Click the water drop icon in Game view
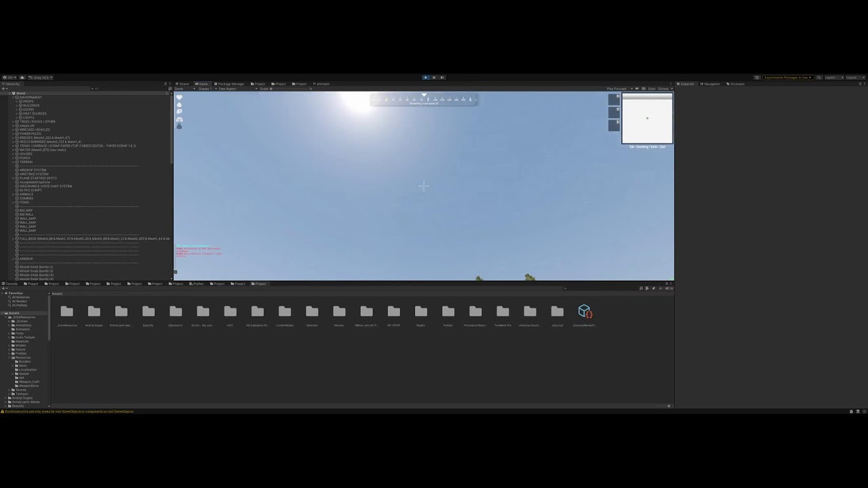The height and width of the screenshot is (488, 868). (179, 104)
